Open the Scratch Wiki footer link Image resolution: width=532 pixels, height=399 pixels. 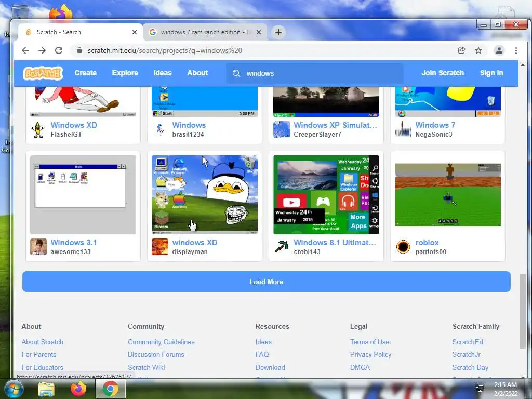(146, 367)
